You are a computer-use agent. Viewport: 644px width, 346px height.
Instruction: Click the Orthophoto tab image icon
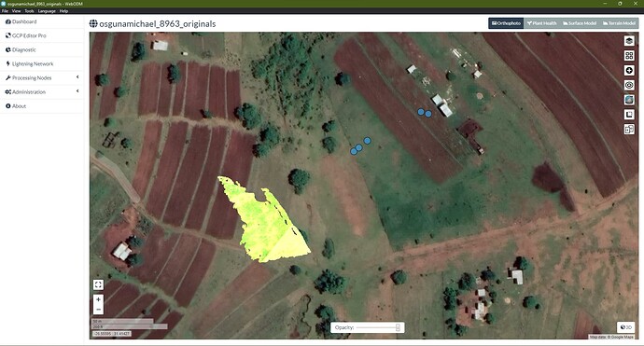click(494, 23)
